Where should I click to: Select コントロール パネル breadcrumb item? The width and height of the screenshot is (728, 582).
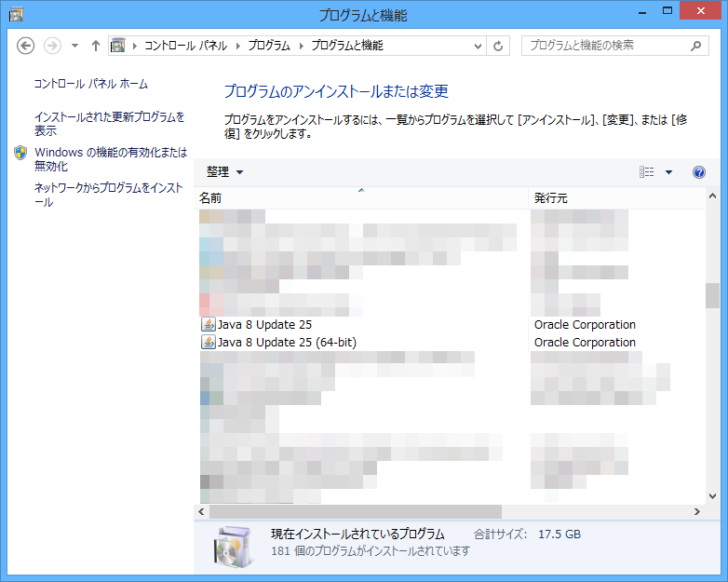tap(186, 46)
